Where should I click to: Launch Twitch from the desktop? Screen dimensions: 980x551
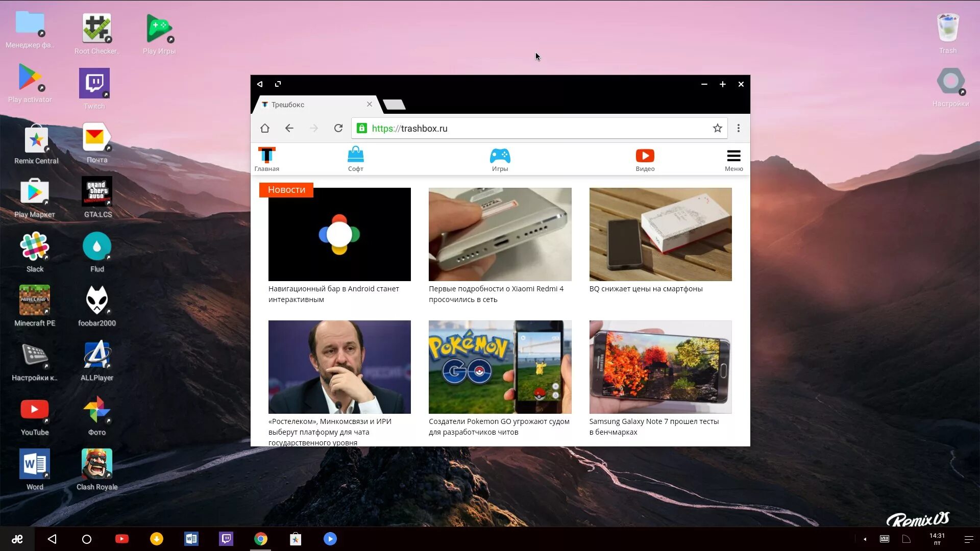pyautogui.click(x=94, y=84)
